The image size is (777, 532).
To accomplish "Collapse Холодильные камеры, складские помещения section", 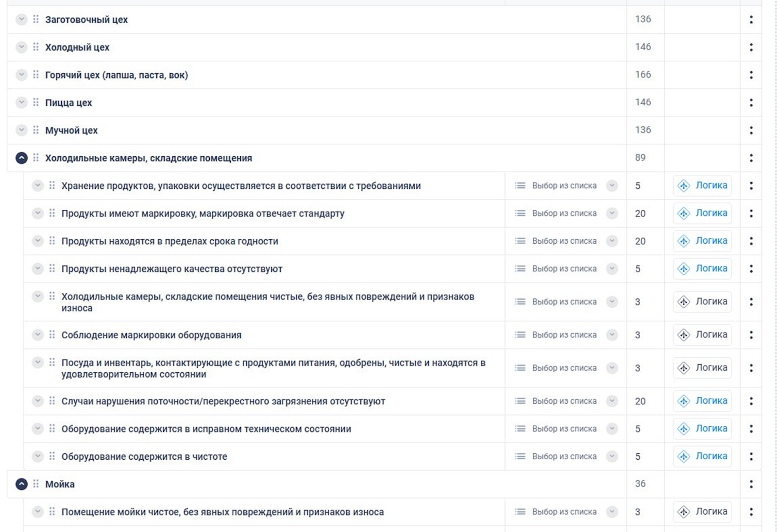I will pyautogui.click(x=21, y=158).
